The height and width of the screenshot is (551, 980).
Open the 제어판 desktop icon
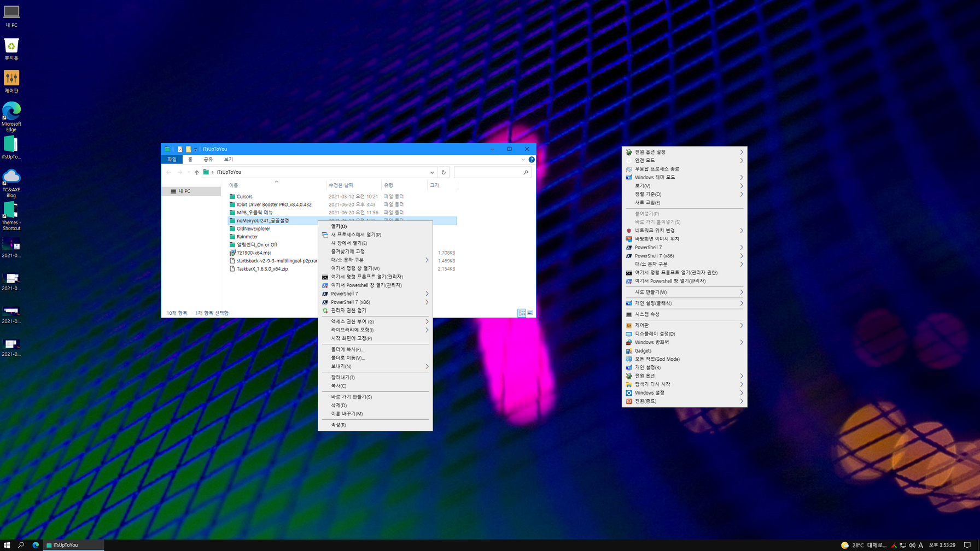(x=11, y=82)
